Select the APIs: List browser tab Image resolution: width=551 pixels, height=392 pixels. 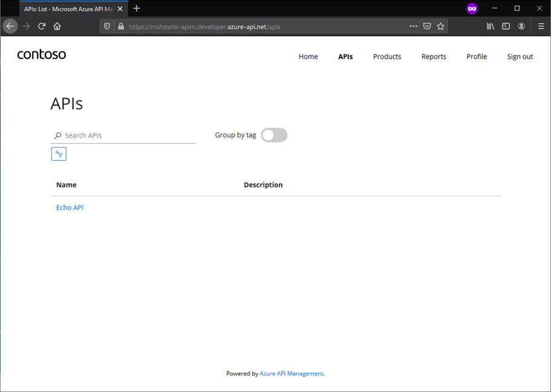point(74,9)
